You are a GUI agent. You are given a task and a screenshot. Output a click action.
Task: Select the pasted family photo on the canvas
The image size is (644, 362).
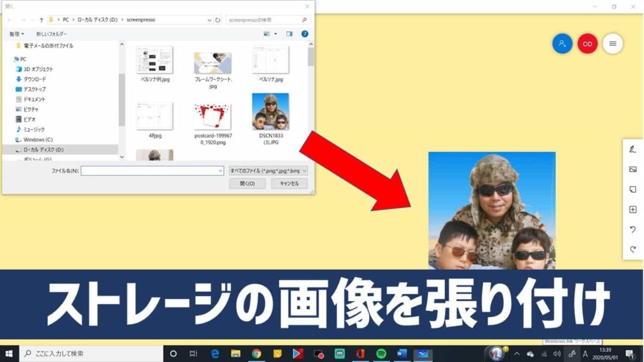coord(492,211)
